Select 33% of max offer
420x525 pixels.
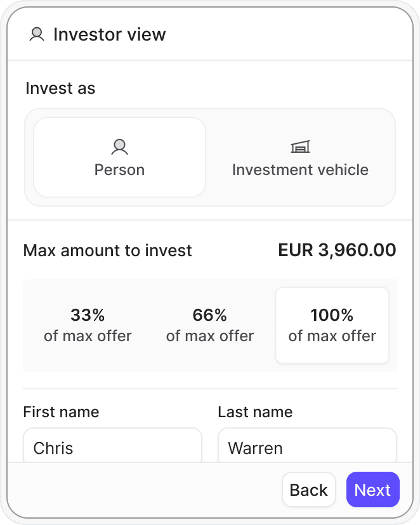(x=88, y=325)
